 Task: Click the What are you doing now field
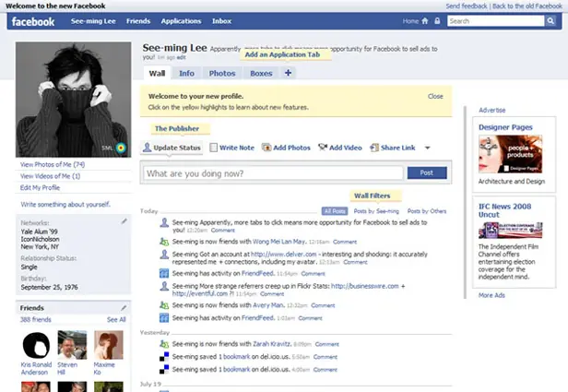click(x=273, y=173)
